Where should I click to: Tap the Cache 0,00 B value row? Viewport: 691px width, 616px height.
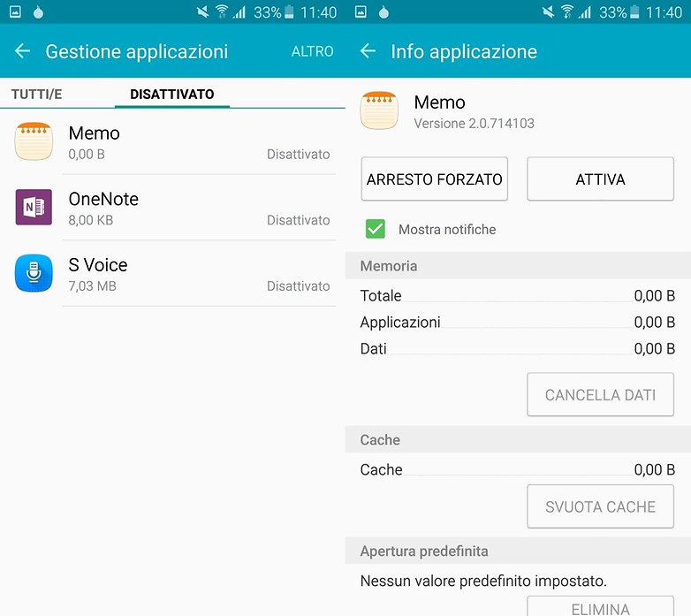pos(518,469)
